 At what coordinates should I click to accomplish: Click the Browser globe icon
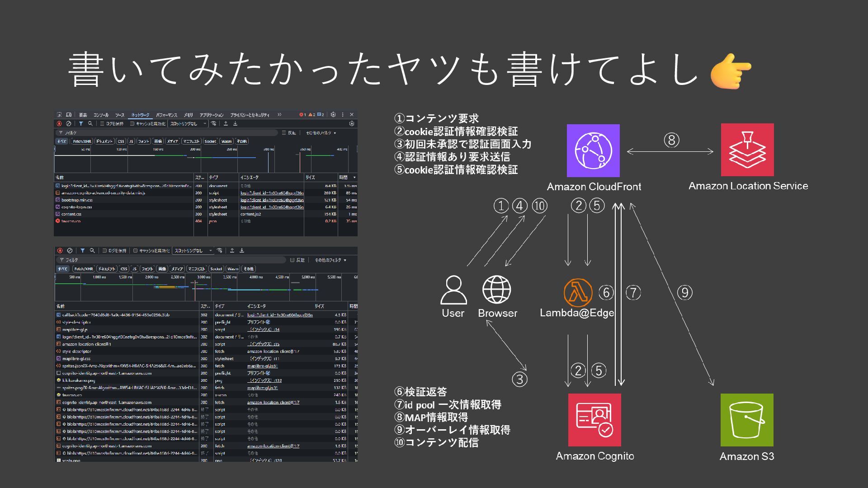[x=496, y=290]
